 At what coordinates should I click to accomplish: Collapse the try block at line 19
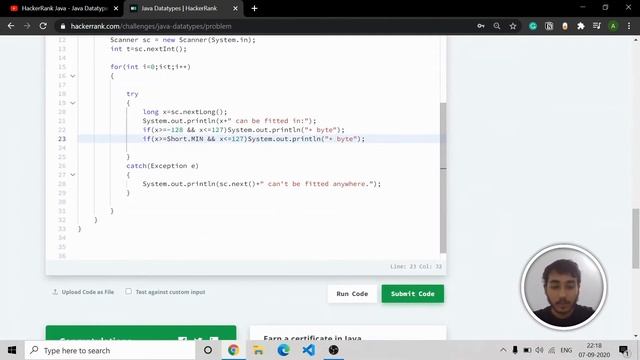click(73, 103)
